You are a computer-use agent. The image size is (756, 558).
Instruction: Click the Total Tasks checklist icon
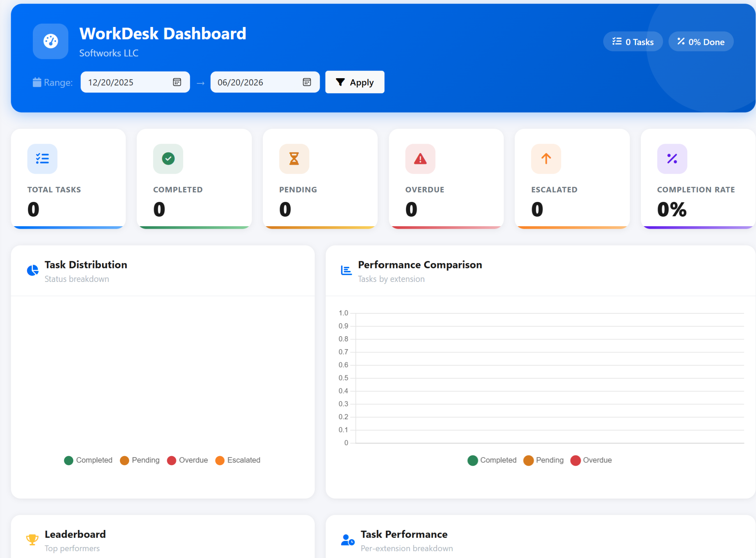pos(42,159)
